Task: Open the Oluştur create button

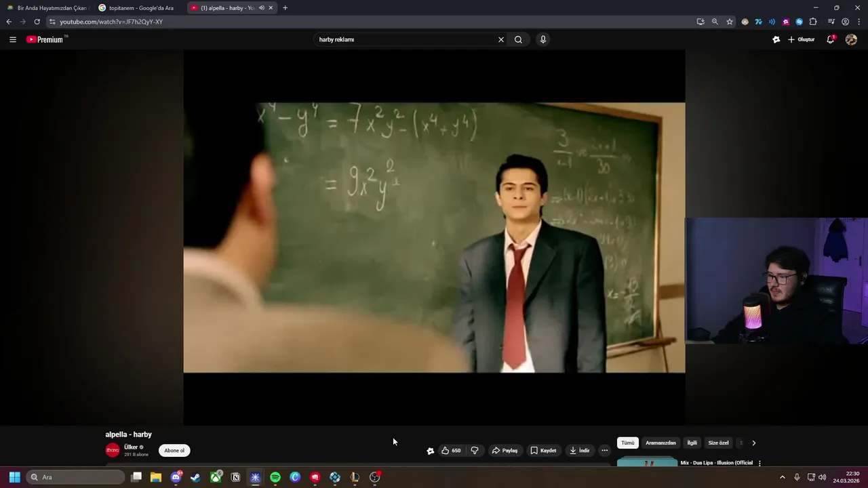Action: tap(801, 39)
